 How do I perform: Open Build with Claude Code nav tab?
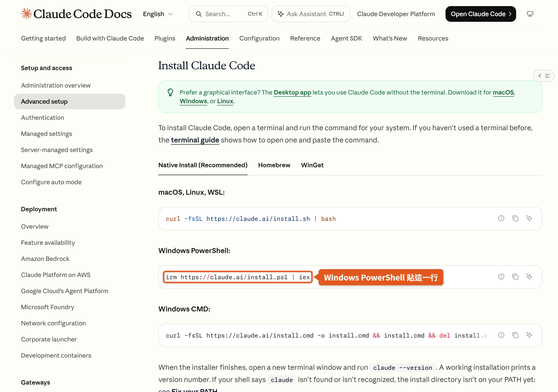pyautogui.click(x=110, y=38)
